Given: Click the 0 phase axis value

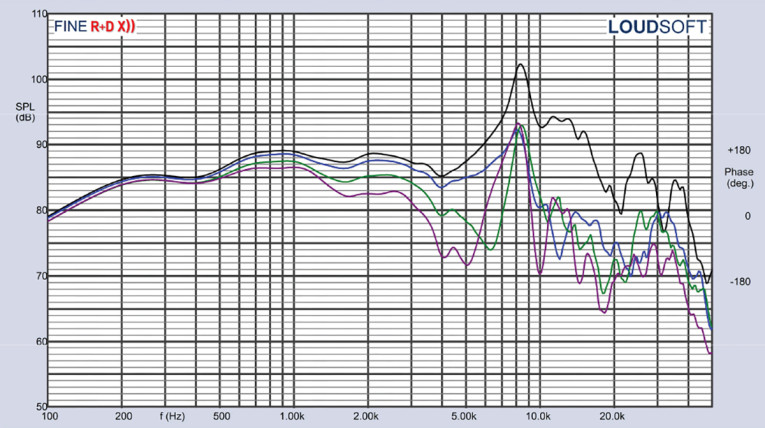Looking at the screenshot, I should [746, 216].
